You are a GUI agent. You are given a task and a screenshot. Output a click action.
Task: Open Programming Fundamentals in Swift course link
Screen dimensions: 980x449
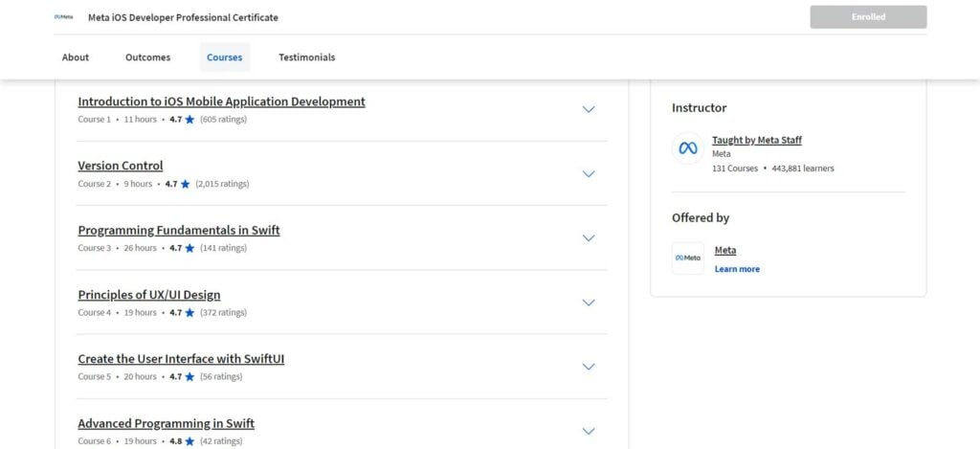(179, 230)
